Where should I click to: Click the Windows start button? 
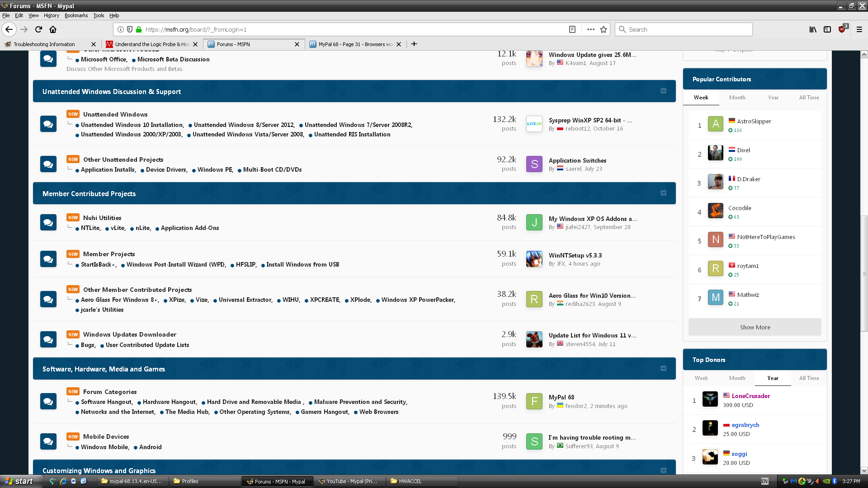point(21,481)
